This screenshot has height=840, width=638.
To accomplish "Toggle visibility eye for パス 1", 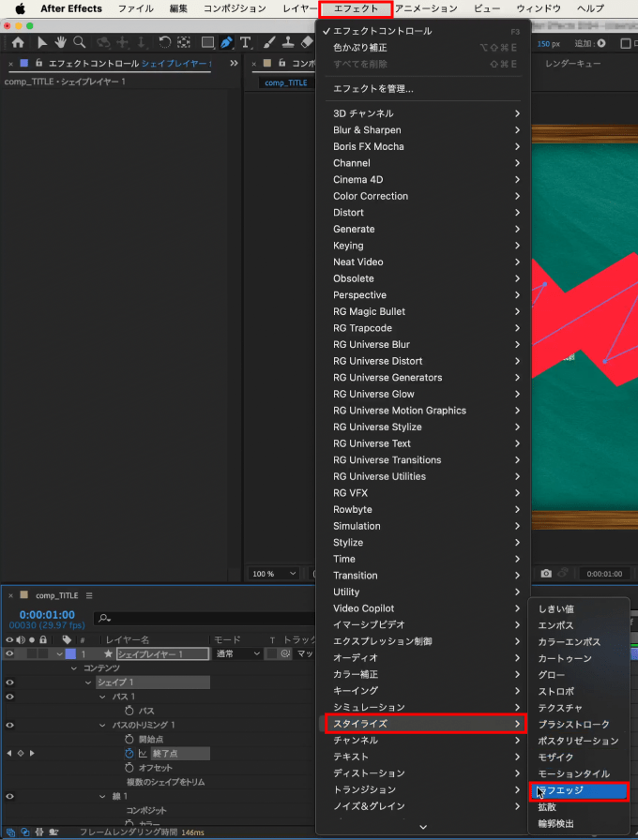I will click(9, 697).
